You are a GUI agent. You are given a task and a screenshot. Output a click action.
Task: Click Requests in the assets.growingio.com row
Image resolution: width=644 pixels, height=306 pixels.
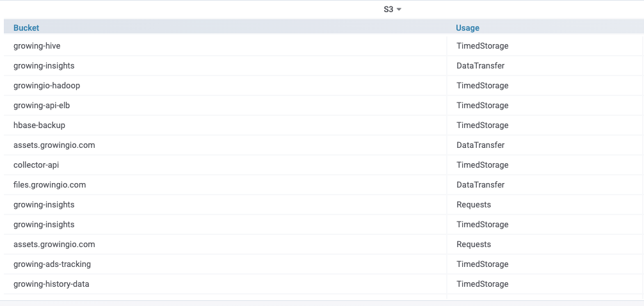point(474,245)
